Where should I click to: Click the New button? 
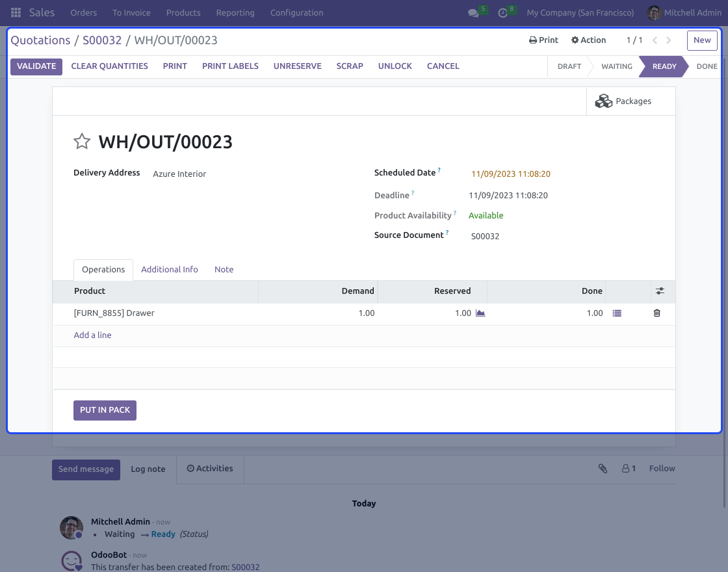pos(702,40)
